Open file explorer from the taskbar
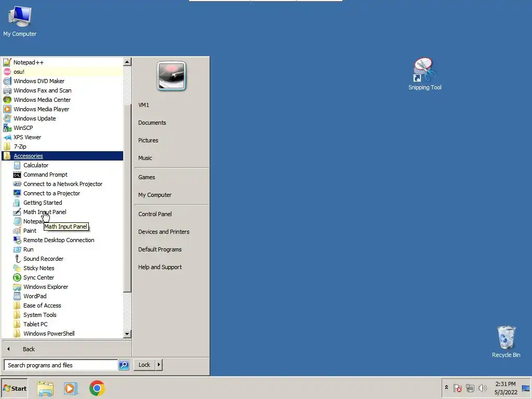 (45, 389)
